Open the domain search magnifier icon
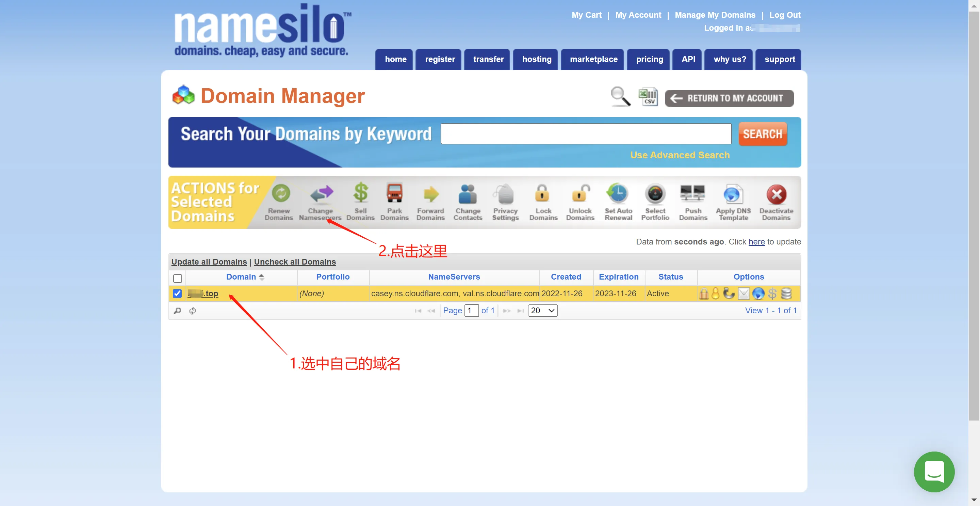The width and height of the screenshot is (980, 506). point(620,97)
